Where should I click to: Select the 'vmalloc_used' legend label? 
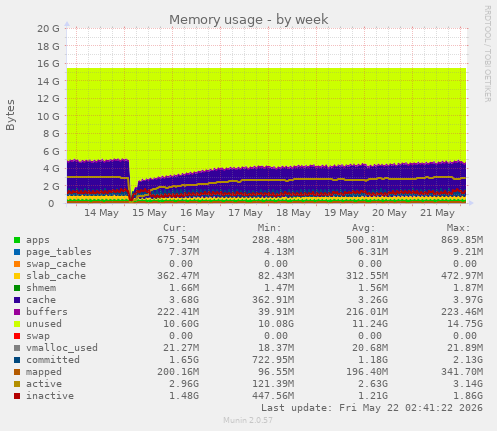(62, 348)
